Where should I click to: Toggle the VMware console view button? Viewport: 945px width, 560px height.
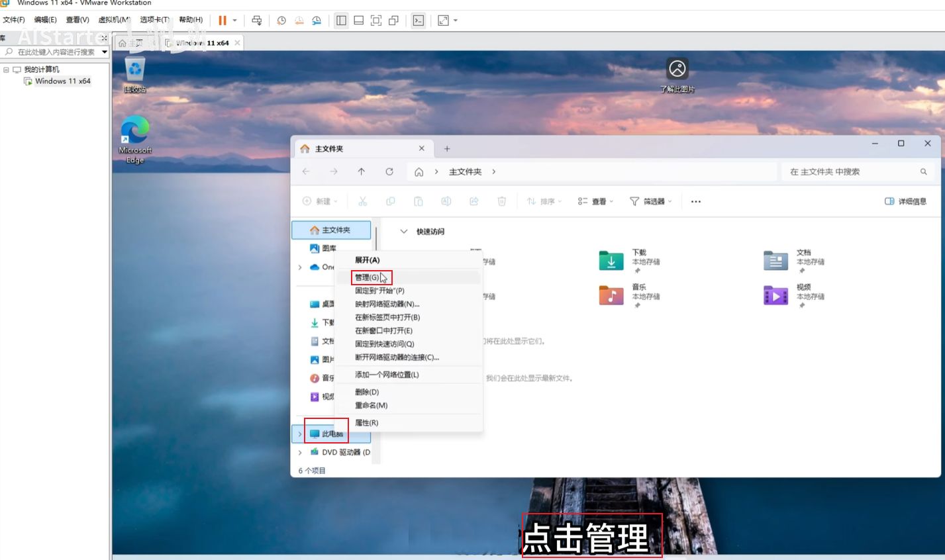(419, 21)
